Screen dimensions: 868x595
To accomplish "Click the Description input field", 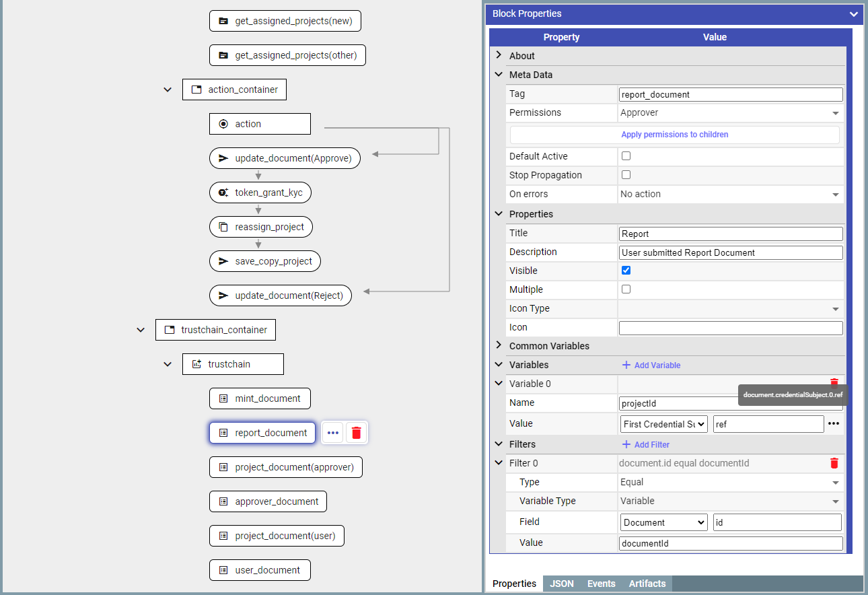I will click(731, 252).
